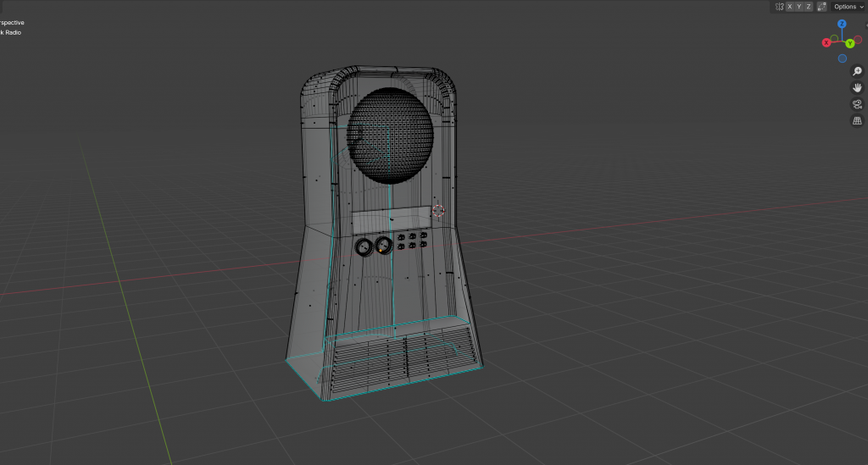Click the round speaker mesh on radio
Viewport: 868px width, 465px height.
click(391, 134)
